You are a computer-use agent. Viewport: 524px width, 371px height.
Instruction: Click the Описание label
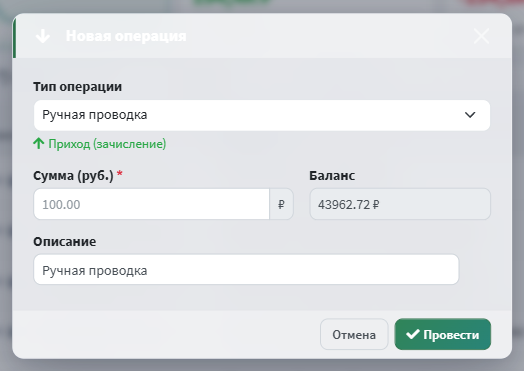[x=64, y=241]
